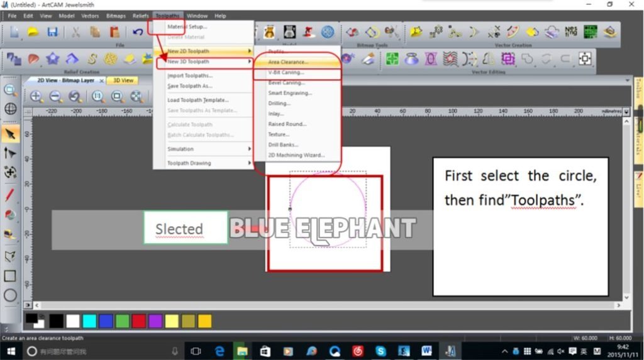The height and width of the screenshot is (360, 644).
Task: Expand the Simulation submenu
Action: coord(204,149)
